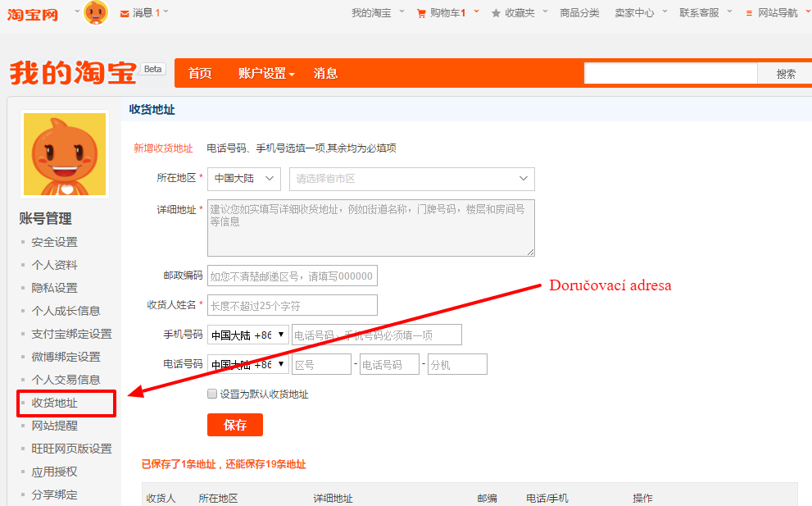Open the 请选择省市区 province selector

tap(411, 179)
